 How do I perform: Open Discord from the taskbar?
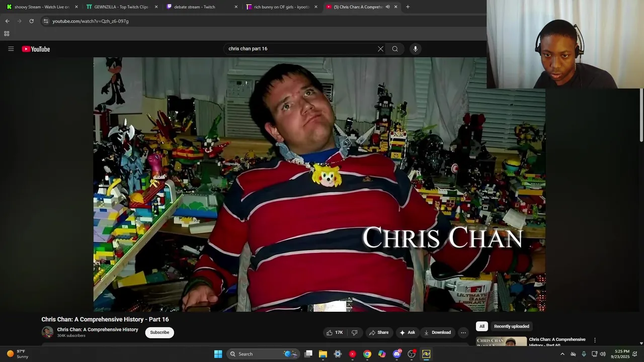click(x=397, y=354)
